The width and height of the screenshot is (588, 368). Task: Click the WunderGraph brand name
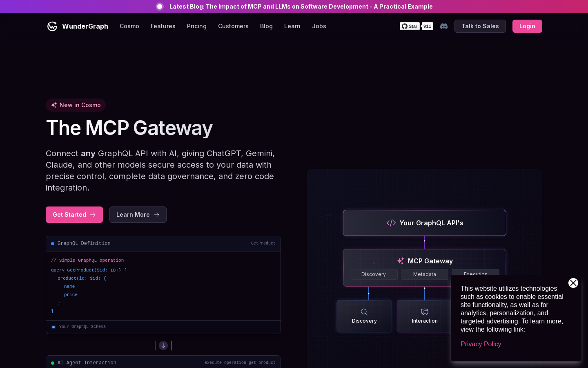pyautogui.click(x=85, y=26)
